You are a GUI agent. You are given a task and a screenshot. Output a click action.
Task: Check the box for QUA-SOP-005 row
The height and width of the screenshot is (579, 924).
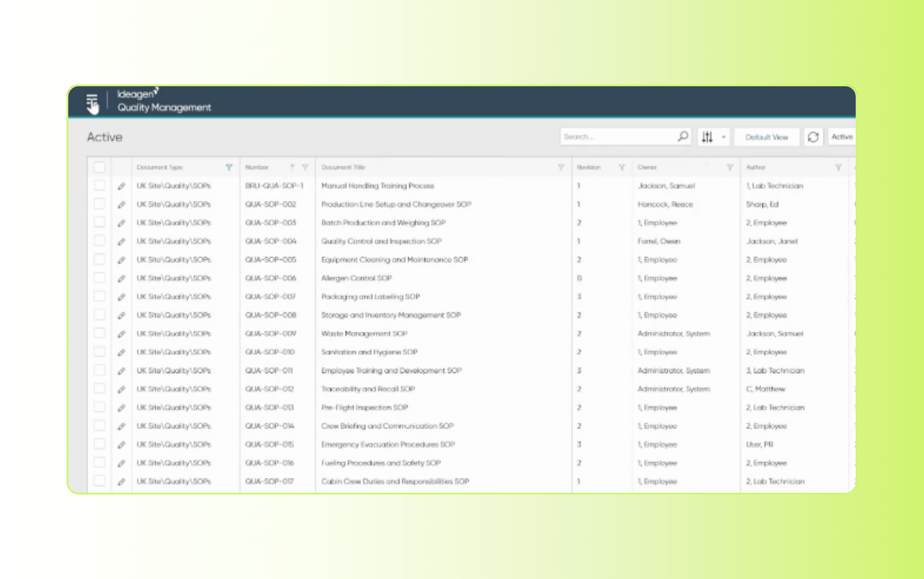click(x=100, y=259)
